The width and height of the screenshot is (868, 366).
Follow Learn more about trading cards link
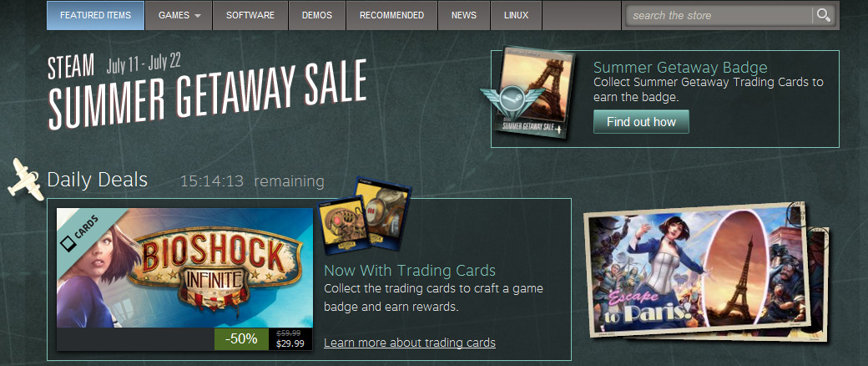point(410,343)
